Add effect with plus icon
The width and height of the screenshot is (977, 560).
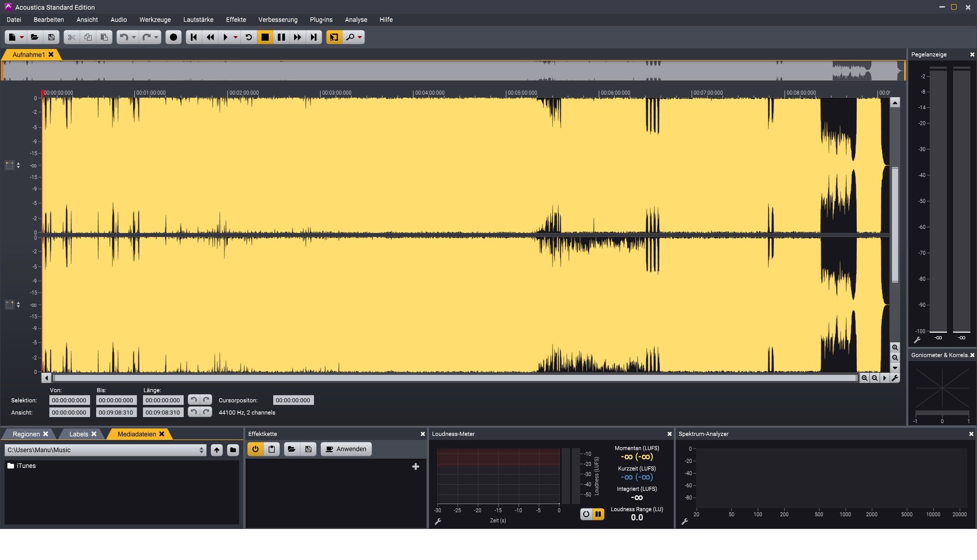pos(415,466)
